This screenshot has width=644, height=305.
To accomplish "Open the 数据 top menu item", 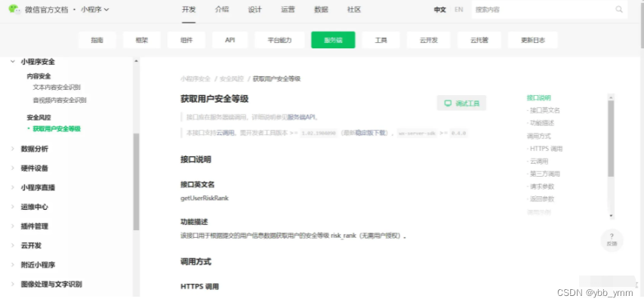I will tap(321, 10).
